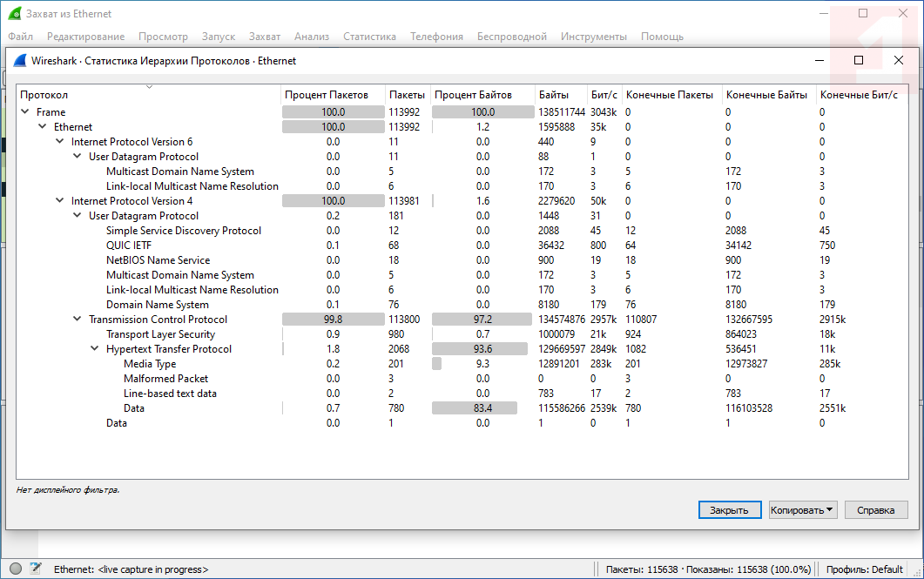
Task: Sort by the Конечные Пакеты column header
Action: click(x=671, y=94)
